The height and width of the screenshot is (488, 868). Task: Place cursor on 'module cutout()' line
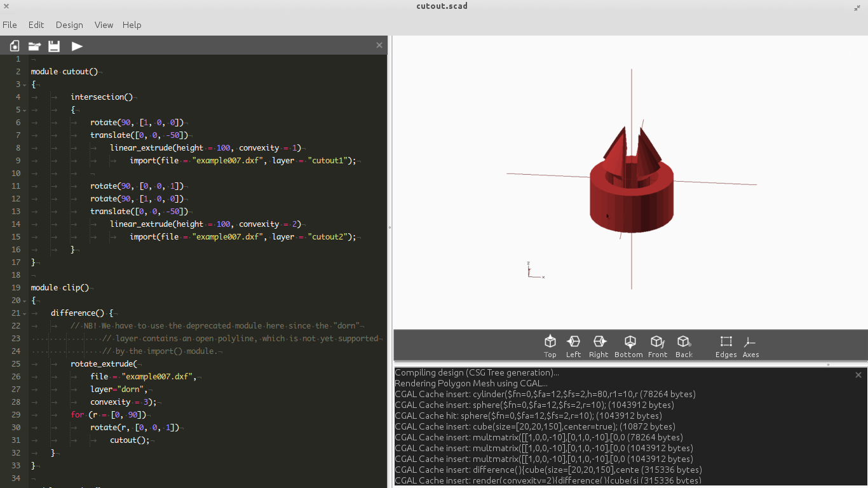[64, 72]
